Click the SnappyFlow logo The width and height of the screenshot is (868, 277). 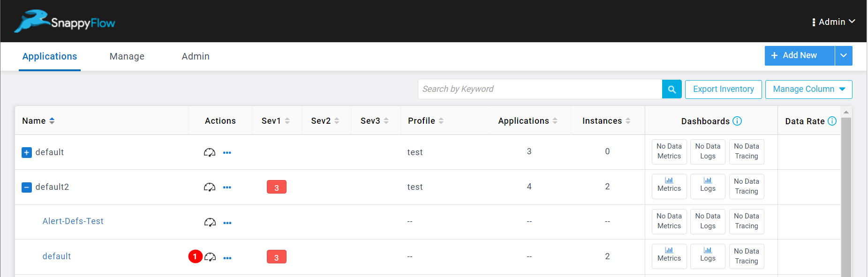click(x=65, y=22)
